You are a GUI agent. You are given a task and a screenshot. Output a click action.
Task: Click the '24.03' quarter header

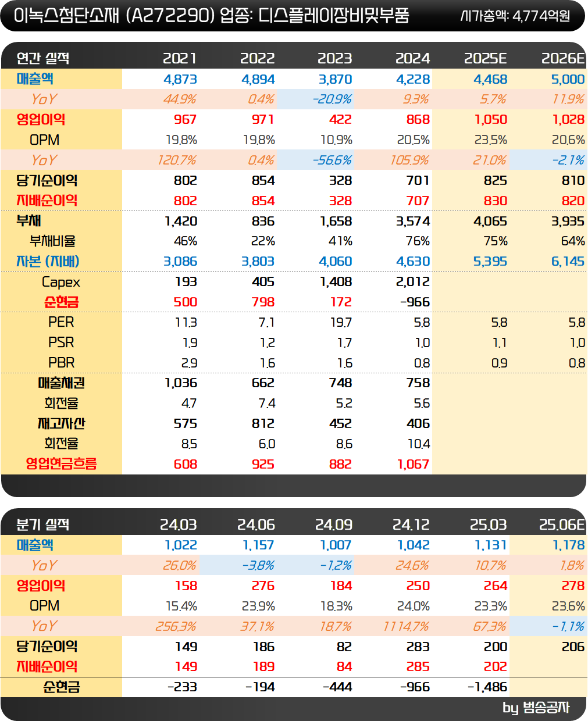(x=179, y=524)
